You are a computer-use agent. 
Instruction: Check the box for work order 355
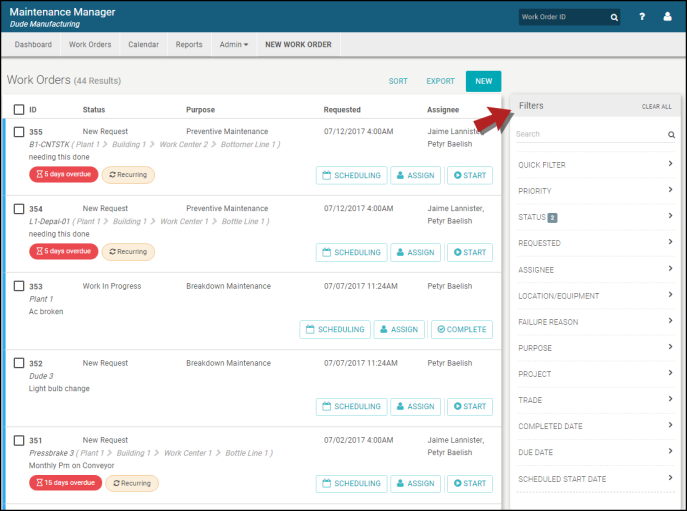click(19, 132)
